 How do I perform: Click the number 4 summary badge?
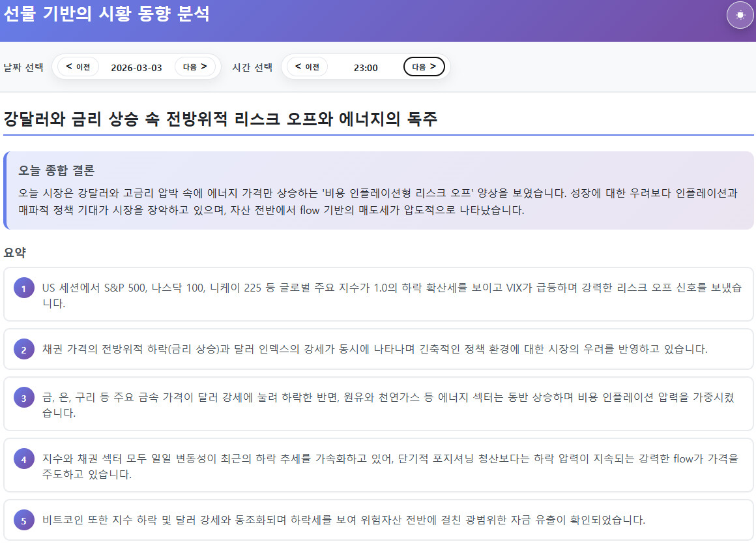pyautogui.click(x=23, y=459)
